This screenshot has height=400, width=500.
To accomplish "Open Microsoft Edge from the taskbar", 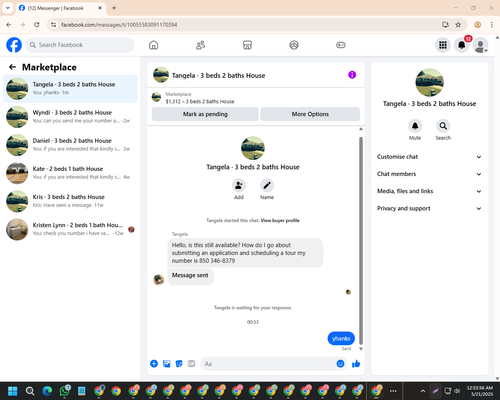I will click(47, 391).
